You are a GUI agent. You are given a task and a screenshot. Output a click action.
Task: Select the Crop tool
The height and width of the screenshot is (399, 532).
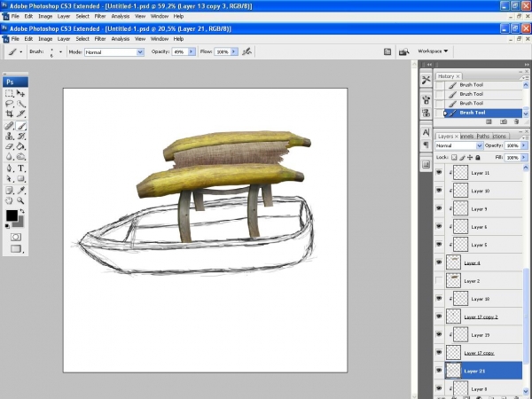click(9, 114)
